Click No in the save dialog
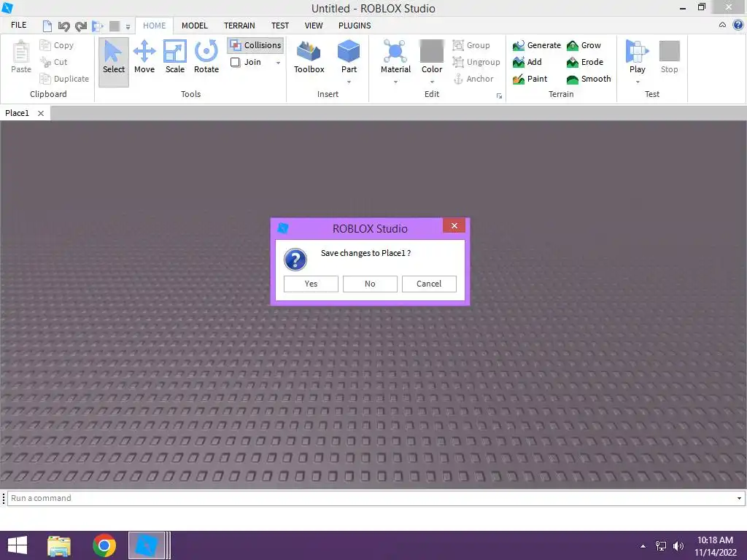 (370, 284)
